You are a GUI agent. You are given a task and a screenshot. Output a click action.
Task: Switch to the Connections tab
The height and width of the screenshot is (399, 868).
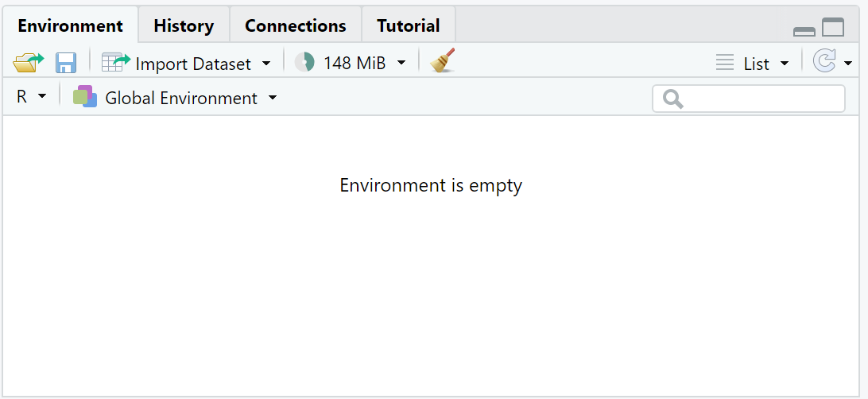tap(295, 25)
